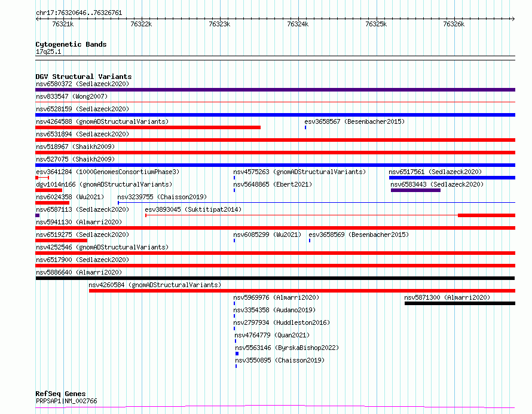Screen dimensions: 532x414
Task: Select nsv5941130 (Almarri2020) label
Action: (79, 222)
